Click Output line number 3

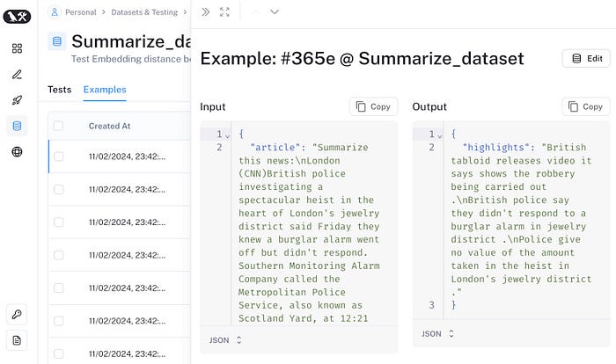point(432,305)
